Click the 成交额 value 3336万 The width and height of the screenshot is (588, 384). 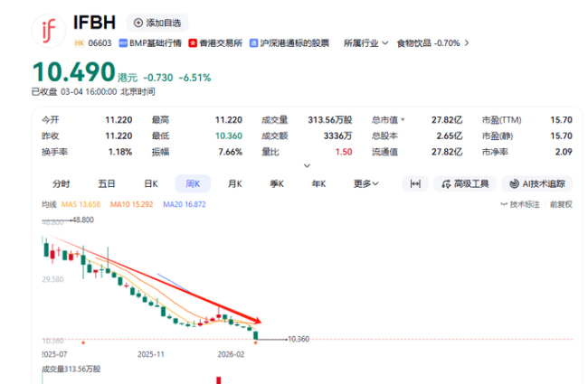point(338,136)
